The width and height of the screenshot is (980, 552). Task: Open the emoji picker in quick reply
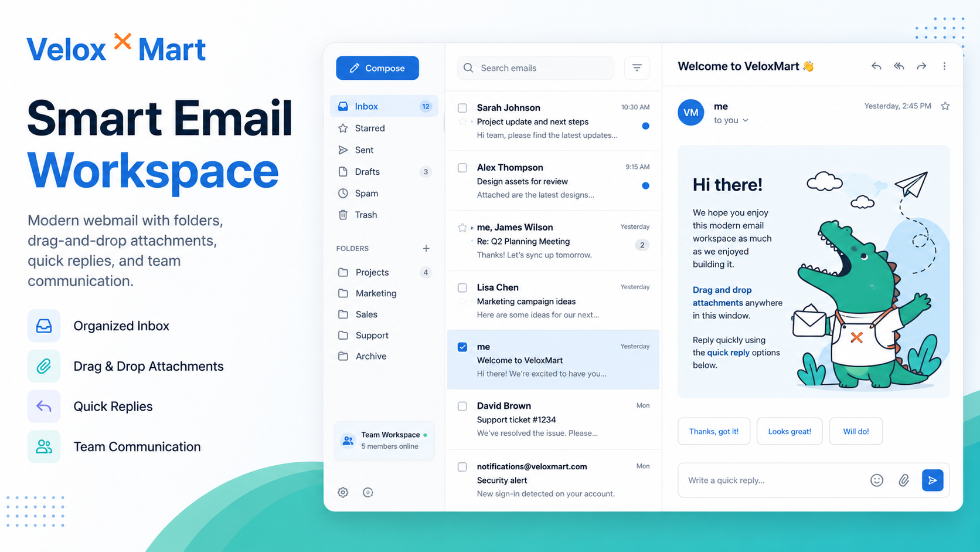876,480
